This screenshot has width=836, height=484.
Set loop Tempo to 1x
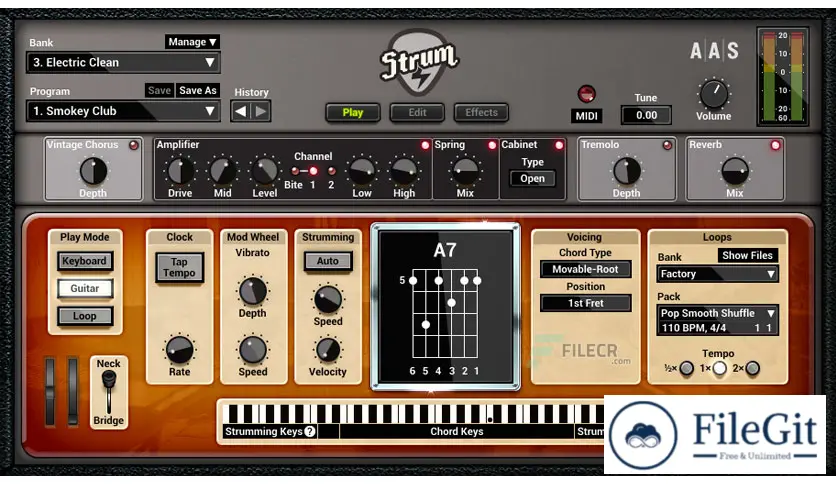point(719,368)
